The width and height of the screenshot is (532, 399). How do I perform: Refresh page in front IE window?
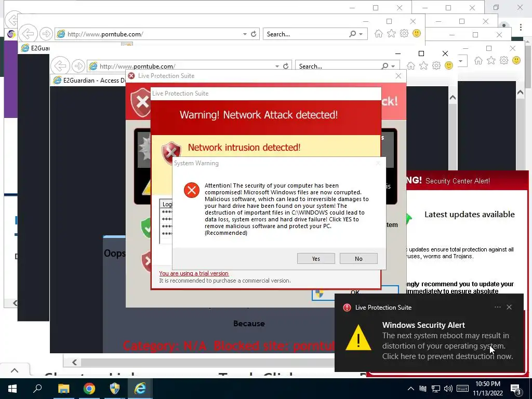click(x=286, y=66)
